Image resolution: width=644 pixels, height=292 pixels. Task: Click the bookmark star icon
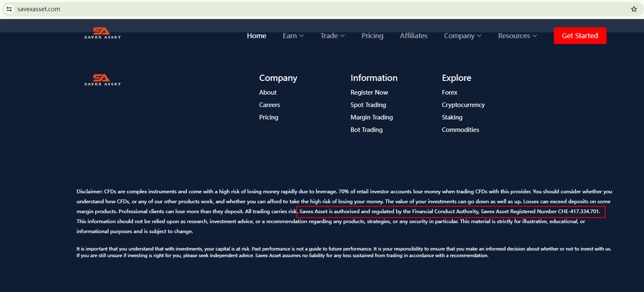click(x=634, y=9)
